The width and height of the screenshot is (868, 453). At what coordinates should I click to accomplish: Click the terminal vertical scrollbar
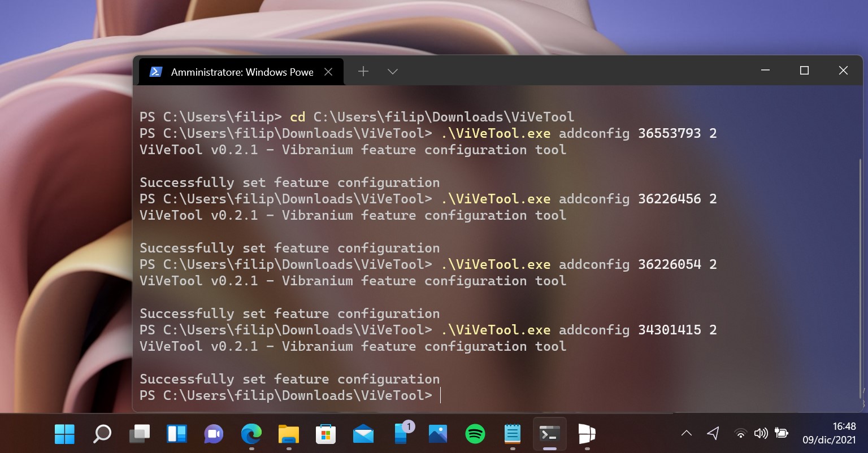click(860, 280)
